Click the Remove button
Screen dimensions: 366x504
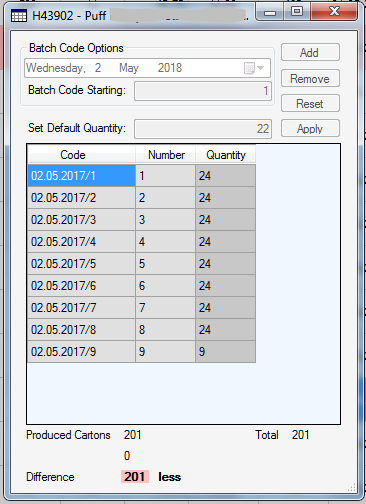[x=310, y=78]
